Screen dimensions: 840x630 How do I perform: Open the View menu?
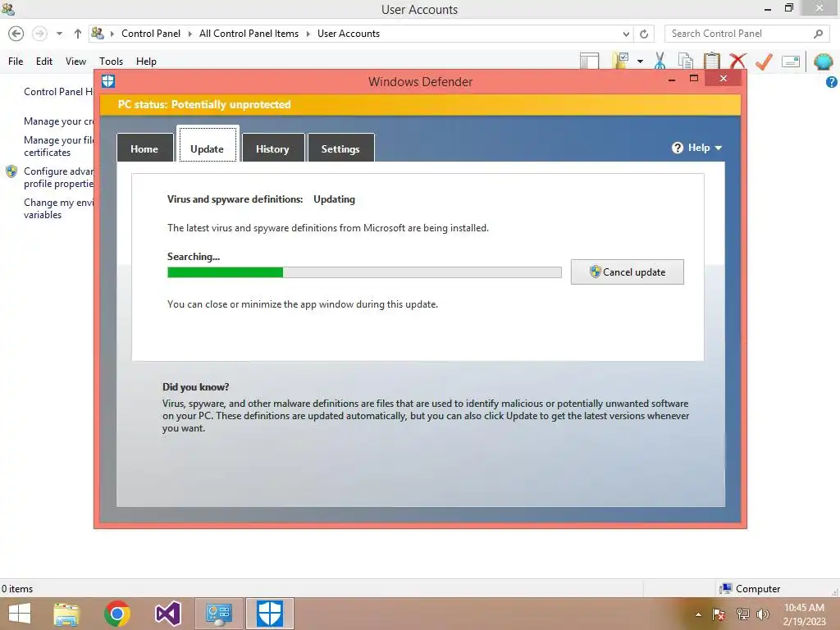pos(75,61)
